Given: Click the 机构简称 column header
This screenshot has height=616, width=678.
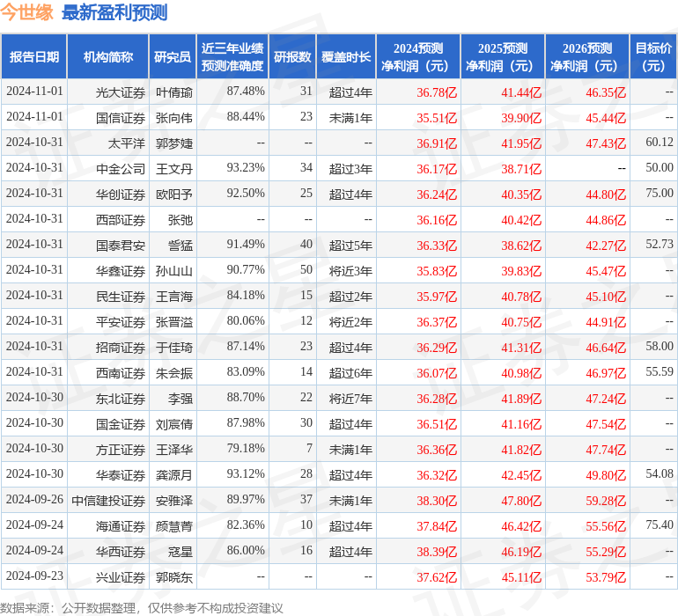Looking at the screenshot, I should [x=108, y=57].
